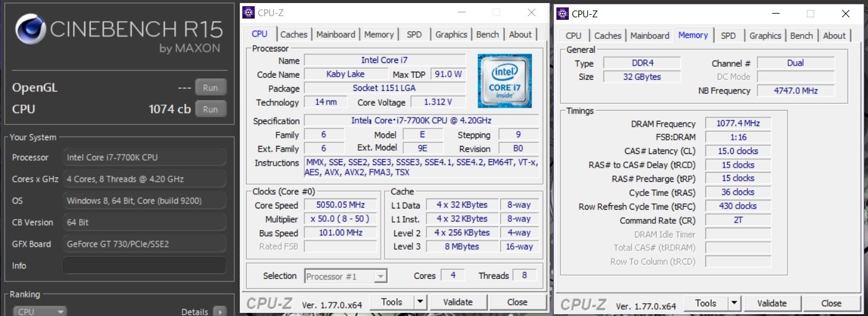Click the Core Voltage value 1.312 V
This screenshot has width=868, height=316.
(437, 102)
